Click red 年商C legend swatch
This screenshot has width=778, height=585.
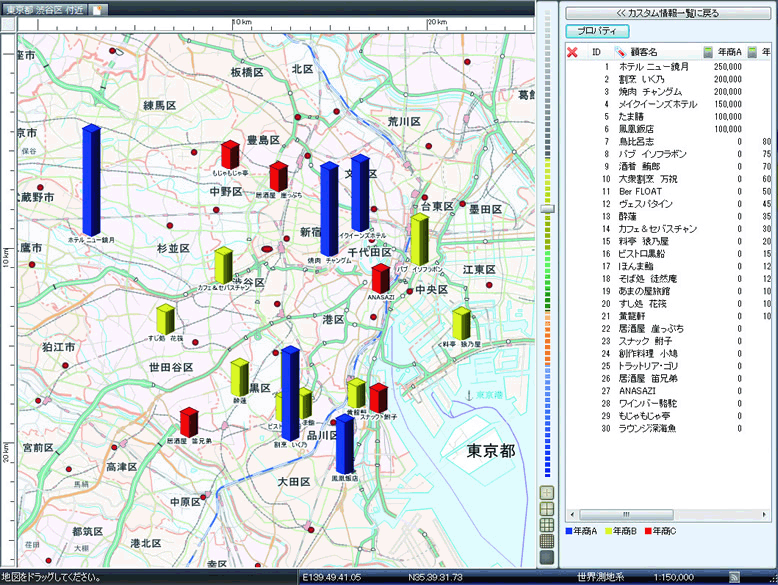(648, 531)
